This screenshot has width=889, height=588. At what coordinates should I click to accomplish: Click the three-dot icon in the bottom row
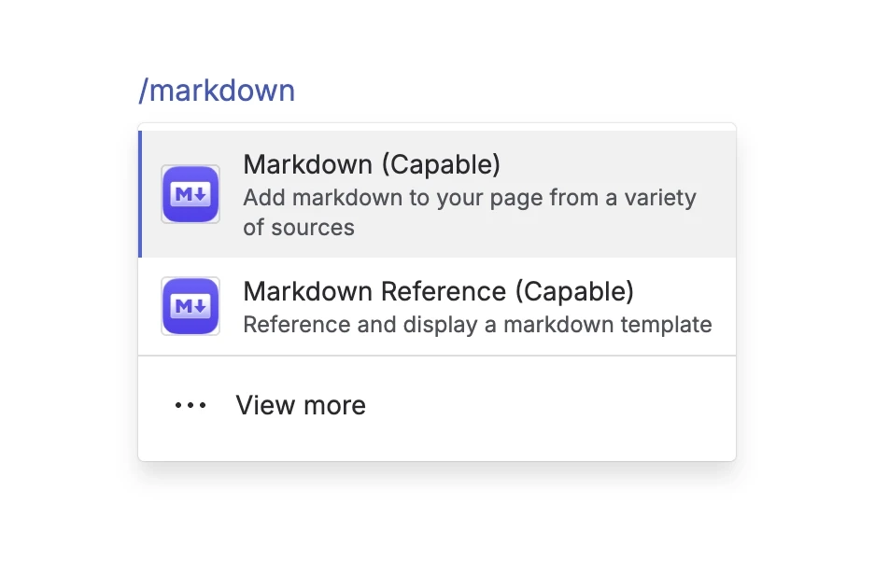pyautogui.click(x=190, y=405)
